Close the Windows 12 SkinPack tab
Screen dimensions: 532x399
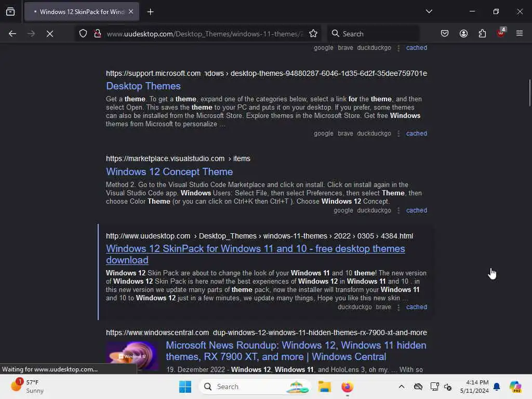click(x=131, y=12)
